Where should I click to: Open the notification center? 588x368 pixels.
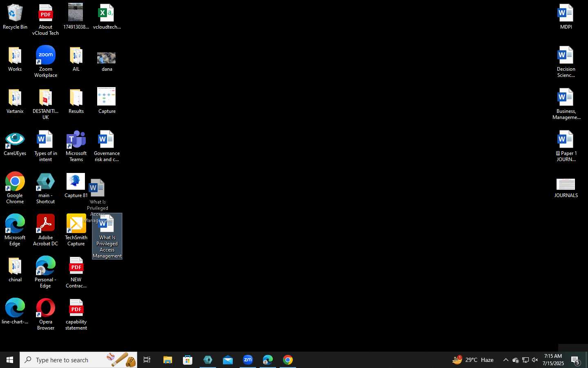coord(576,360)
